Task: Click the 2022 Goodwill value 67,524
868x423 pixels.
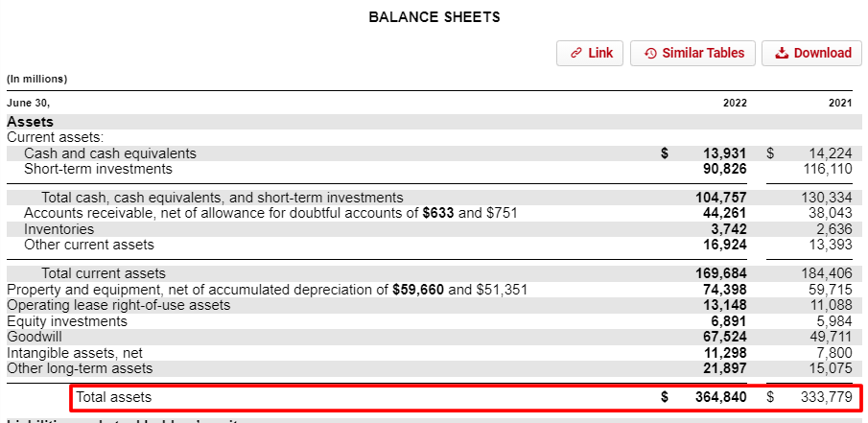Action: 720,337
